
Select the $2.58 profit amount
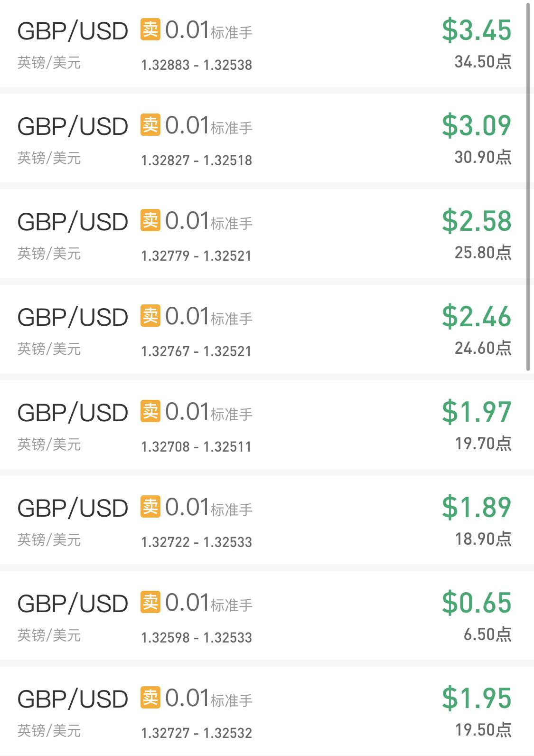[477, 221]
